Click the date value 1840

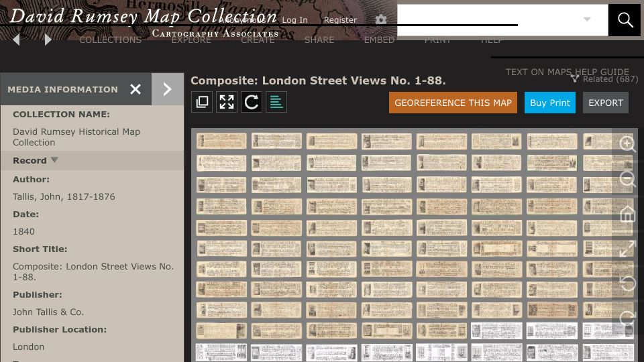click(x=23, y=231)
